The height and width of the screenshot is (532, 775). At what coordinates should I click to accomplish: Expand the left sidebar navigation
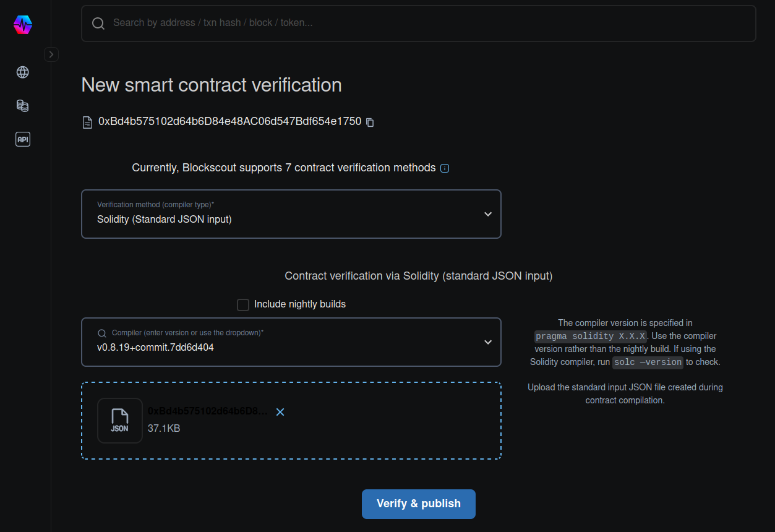tap(51, 54)
